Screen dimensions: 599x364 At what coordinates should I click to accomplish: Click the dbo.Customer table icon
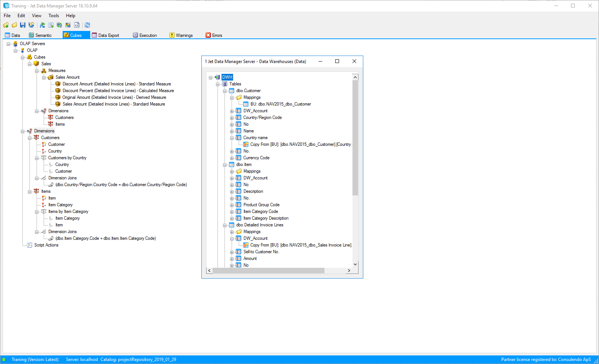[232, 91]
